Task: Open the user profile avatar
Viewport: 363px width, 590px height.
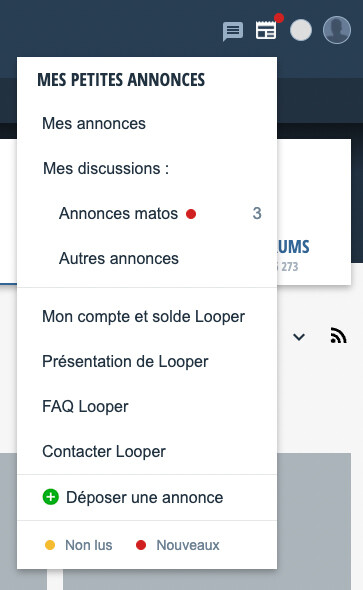Action: pyautogui.click(x=337, y=30)
